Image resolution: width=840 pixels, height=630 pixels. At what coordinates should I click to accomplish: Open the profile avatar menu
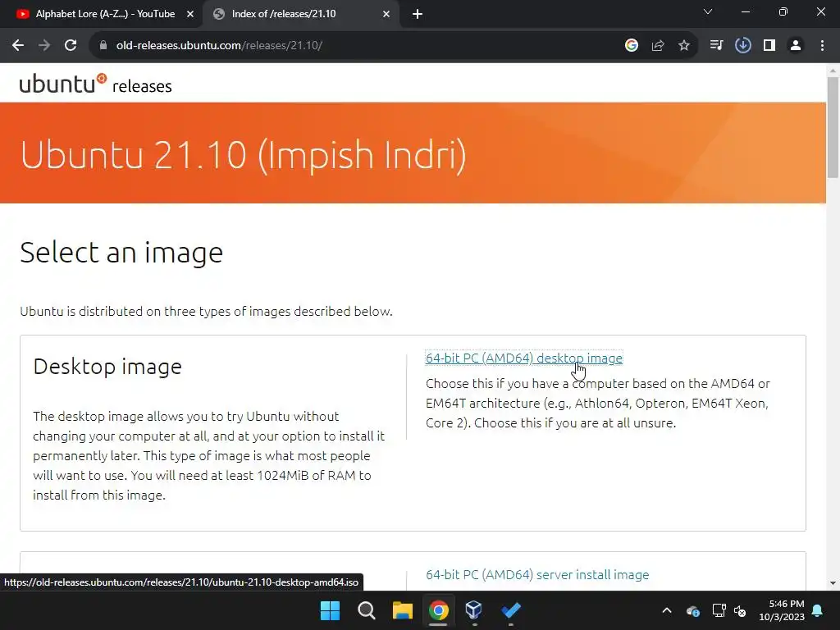(796, 46)
